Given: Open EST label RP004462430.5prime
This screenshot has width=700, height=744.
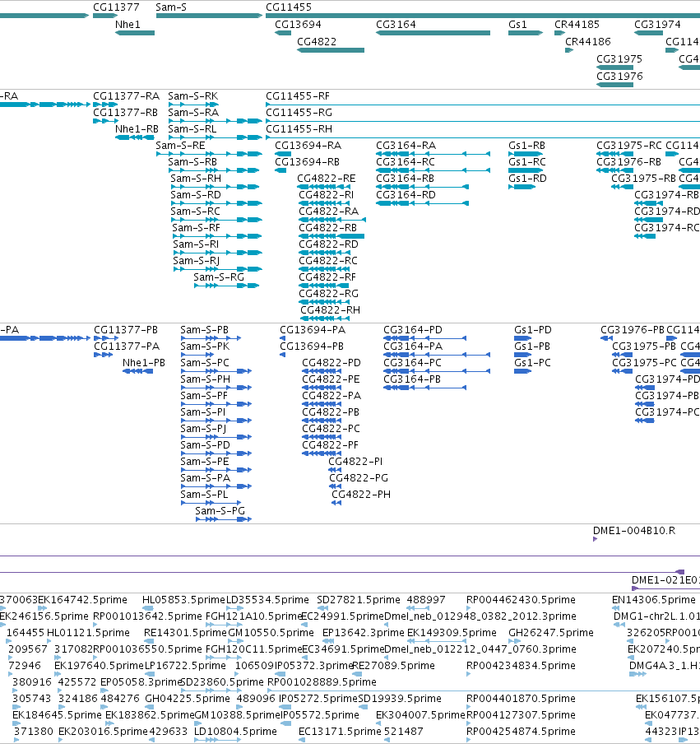Looking at the screenshot, I should [x=521, y=600].
